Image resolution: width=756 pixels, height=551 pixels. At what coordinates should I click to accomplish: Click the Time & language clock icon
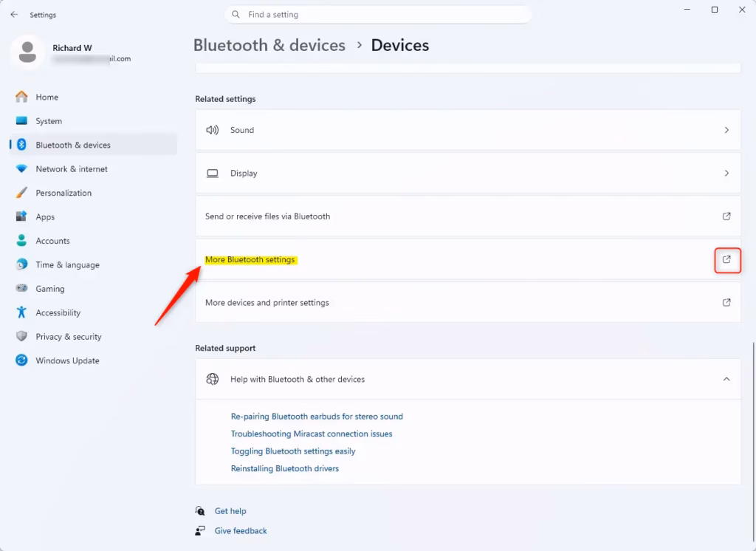point(21,264)
